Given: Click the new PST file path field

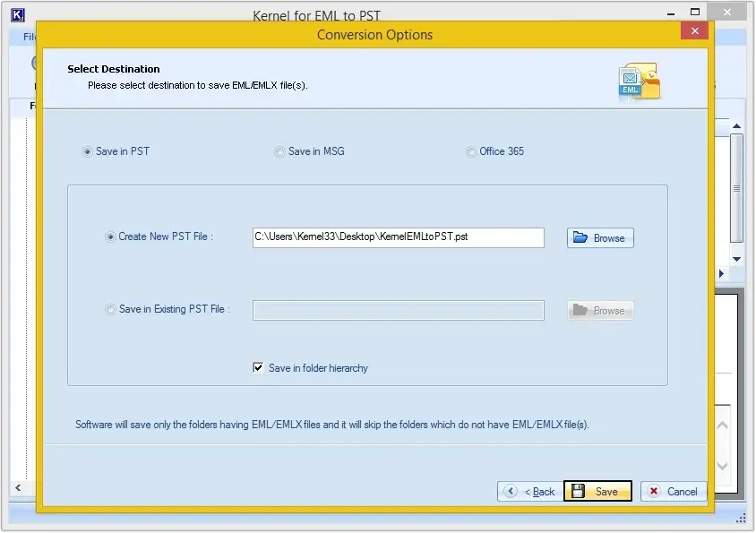Looking at the screenshot, I should pyautogui.click(x=399, y=237).
